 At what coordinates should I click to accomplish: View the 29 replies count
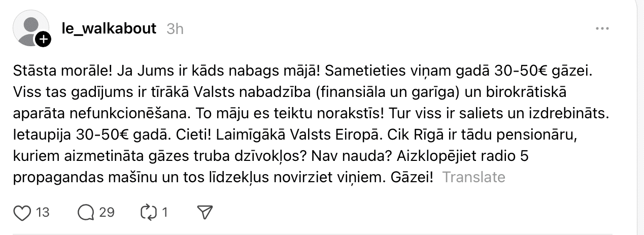107,212
